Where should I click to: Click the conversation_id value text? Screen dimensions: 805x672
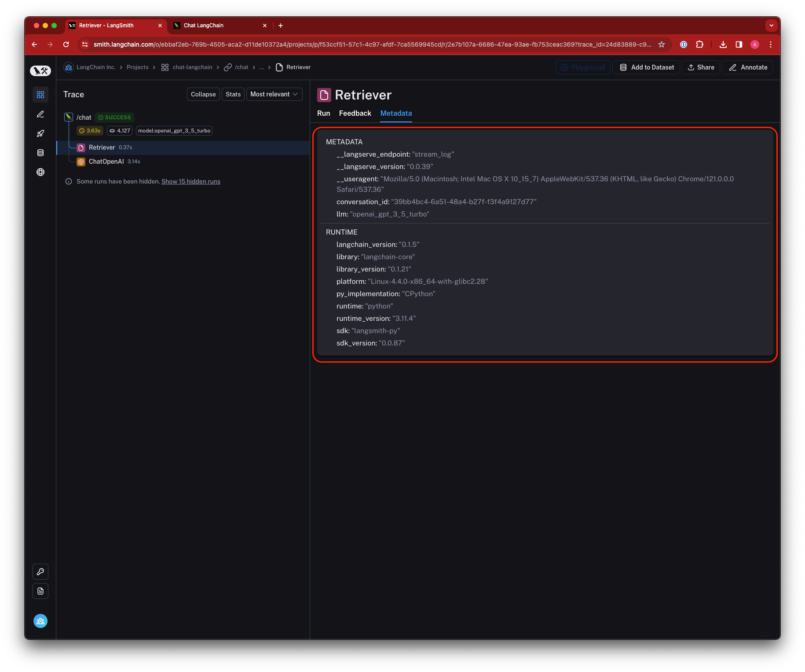pyautogui.click(x=464, y=202)
